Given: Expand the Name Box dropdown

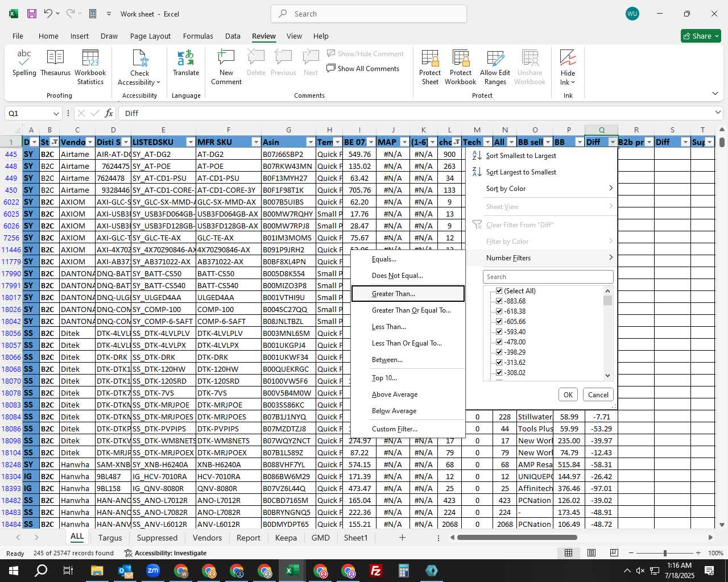Looking at the screenshot, I should pos(56,113).
